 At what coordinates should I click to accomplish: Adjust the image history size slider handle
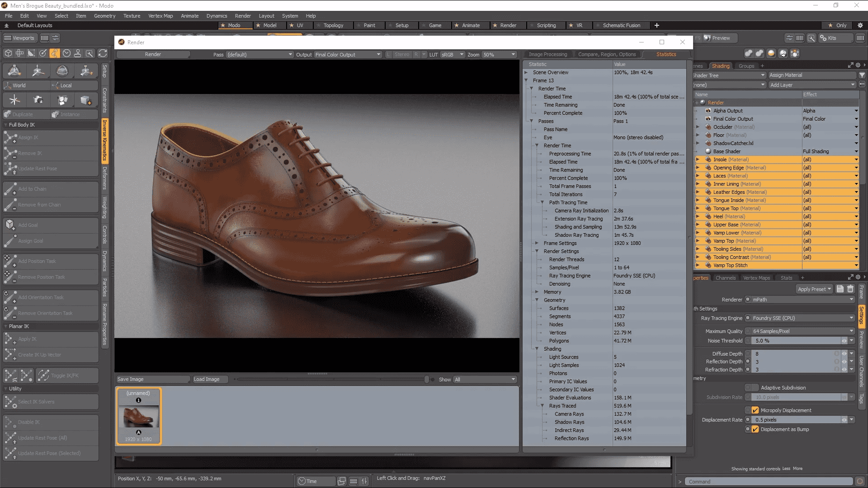[x=426, y=380]
